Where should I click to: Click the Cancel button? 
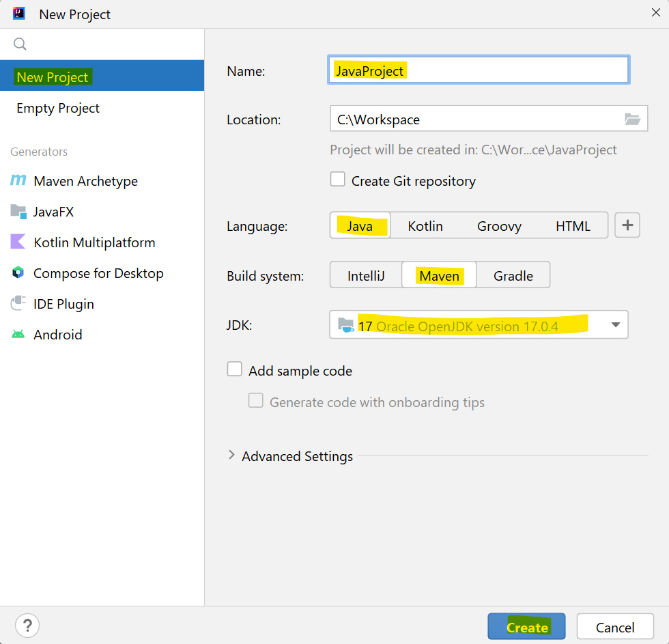pos(615,626)
